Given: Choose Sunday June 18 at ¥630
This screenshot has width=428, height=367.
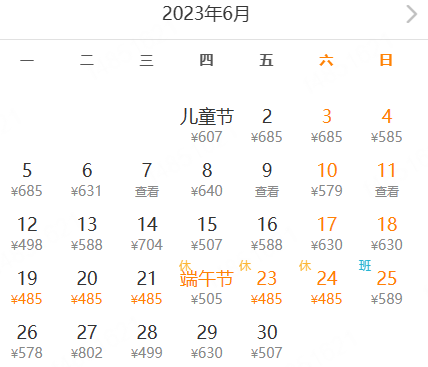Looking at the screenshot, I should point(387,234).
